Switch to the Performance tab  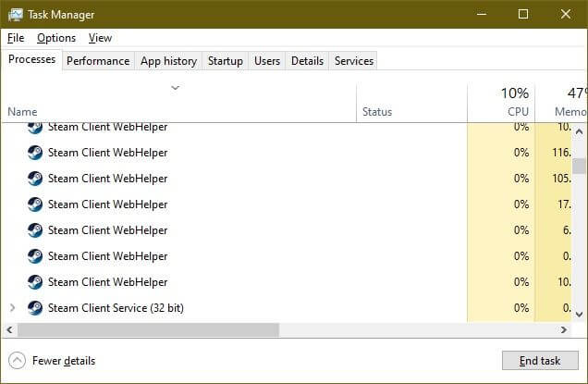[98, 61]
